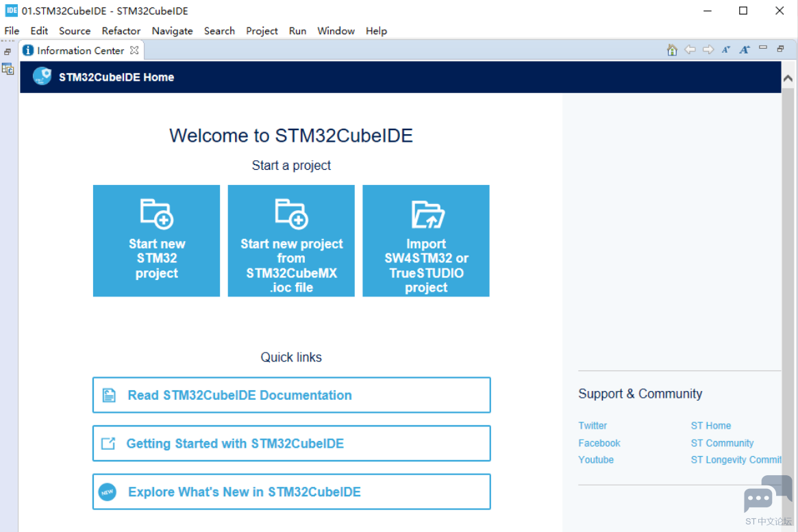
Task: Click the restore view icon at left edge
Action: [8, 52]
